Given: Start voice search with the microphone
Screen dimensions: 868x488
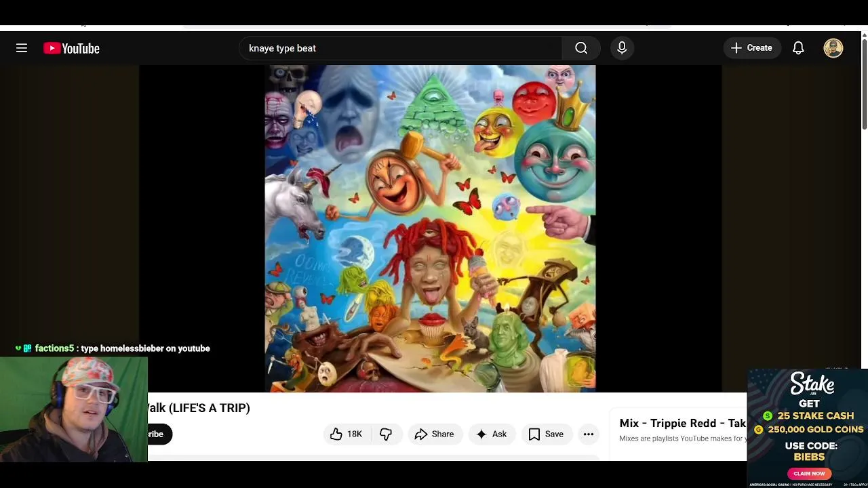Looking at the screenshot, I should coord(622,48).
